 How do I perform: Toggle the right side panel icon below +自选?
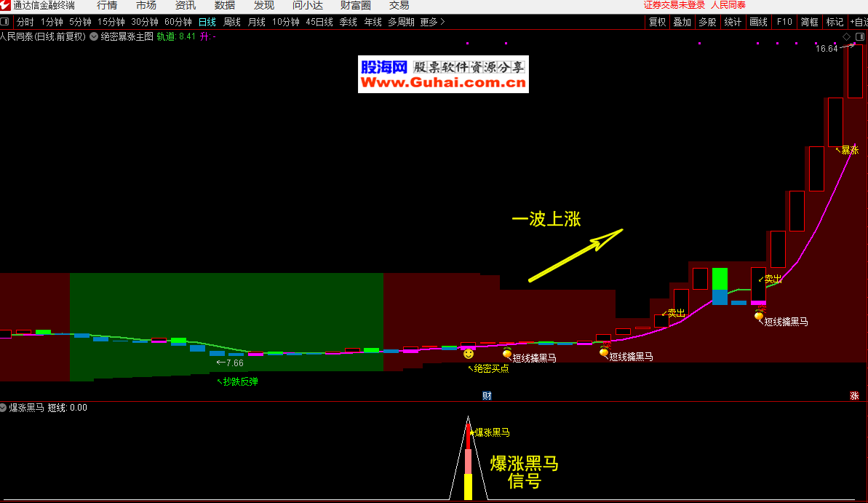pos(860,36)
